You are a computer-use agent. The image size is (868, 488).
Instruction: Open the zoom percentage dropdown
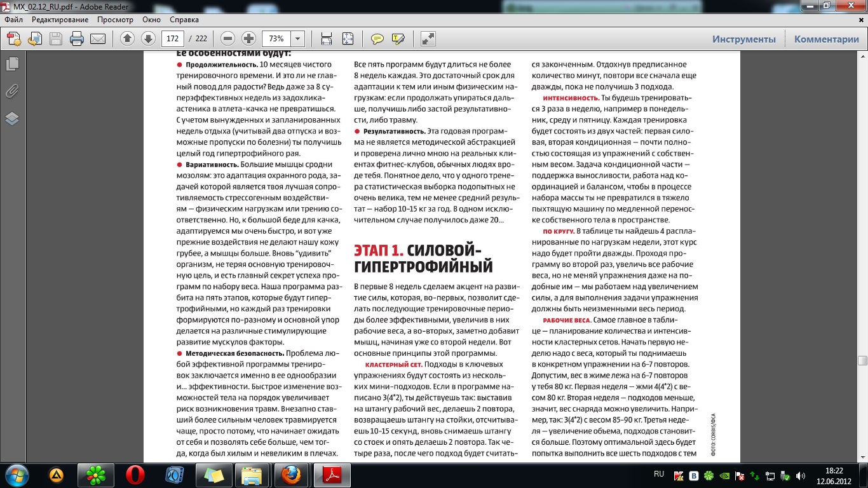tap(298, 39)
